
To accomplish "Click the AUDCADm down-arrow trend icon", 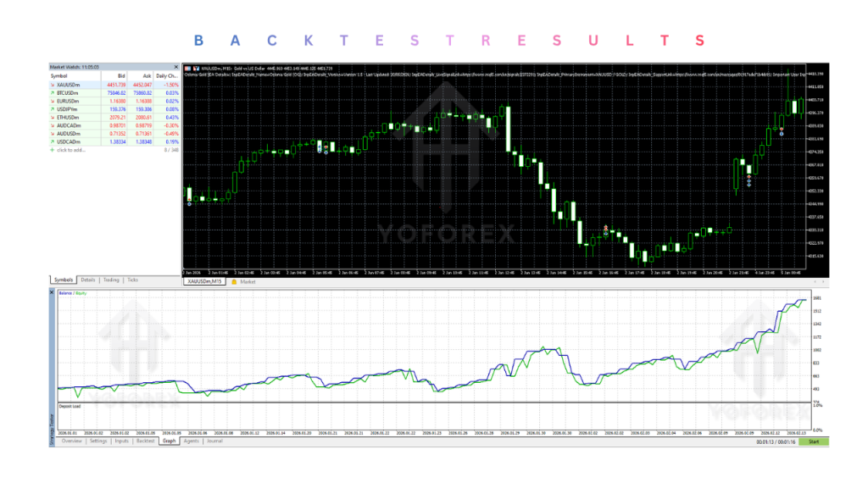I will (x=53, y=125).
